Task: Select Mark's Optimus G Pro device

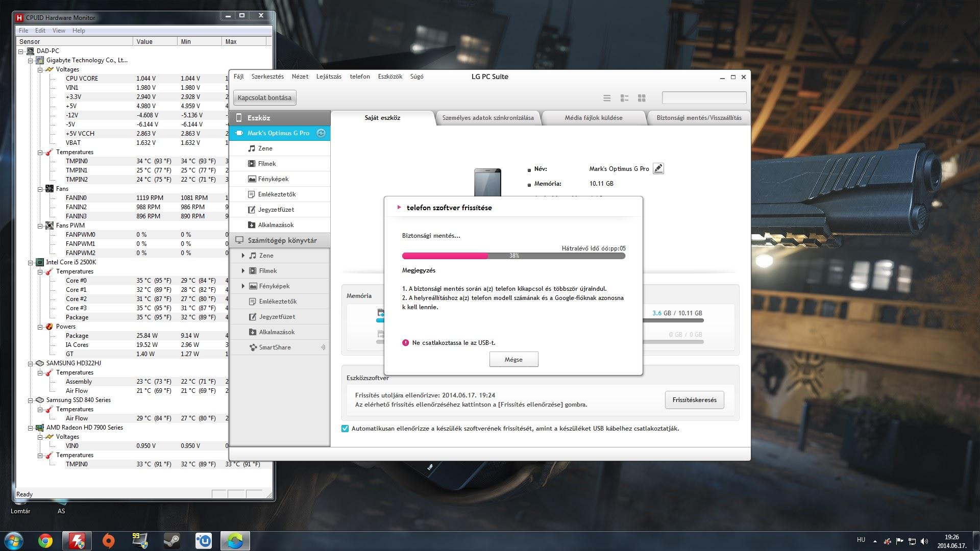Action: pyautogui.click(x=280, y=133)
